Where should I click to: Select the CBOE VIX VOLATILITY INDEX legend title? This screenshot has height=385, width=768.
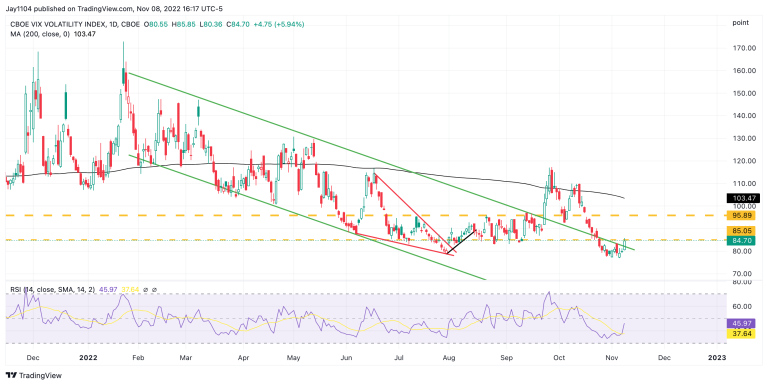tap(59, 24)
